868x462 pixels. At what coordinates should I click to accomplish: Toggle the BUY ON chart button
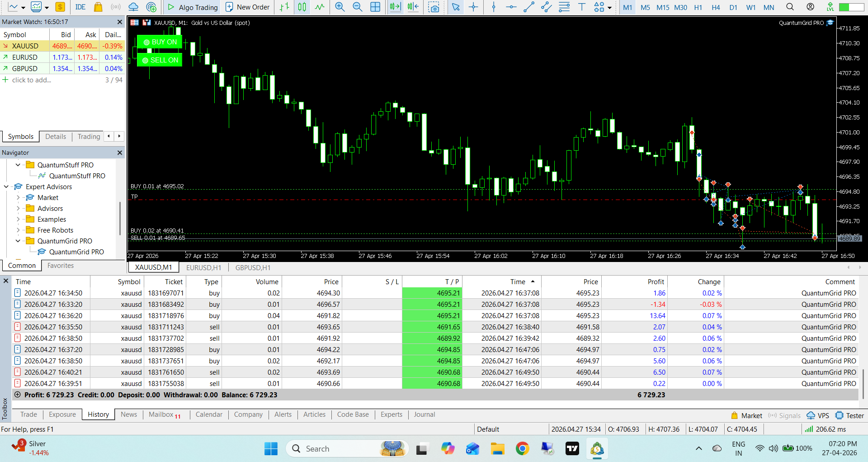[160, 42]
